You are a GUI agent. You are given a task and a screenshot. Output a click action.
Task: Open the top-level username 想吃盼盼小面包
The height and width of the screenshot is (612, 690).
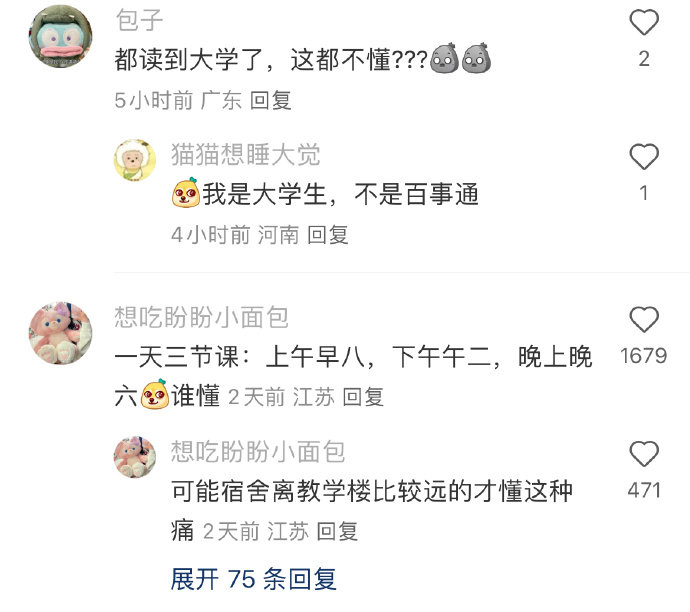[202, 317]
